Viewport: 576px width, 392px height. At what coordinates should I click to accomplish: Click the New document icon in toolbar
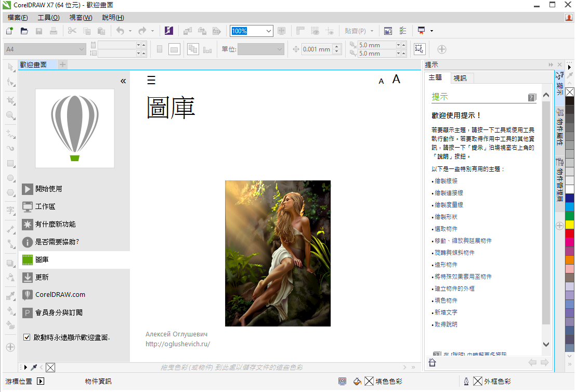click(x=9, y=31)
